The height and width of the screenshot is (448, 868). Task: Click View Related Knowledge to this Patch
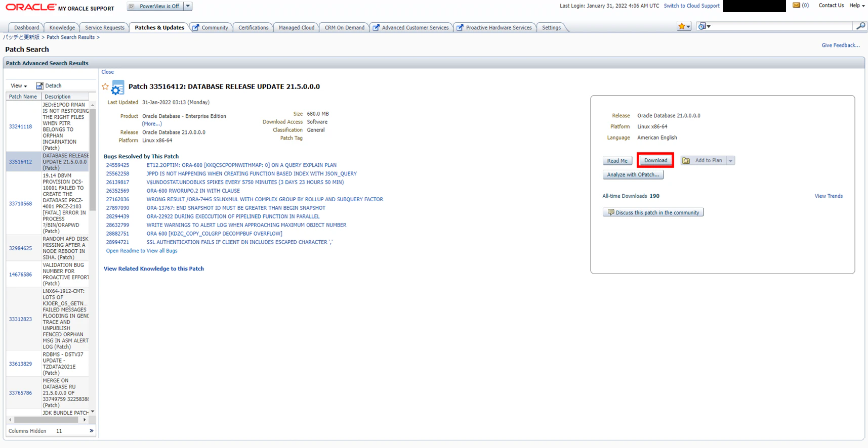tap(154, 268)
